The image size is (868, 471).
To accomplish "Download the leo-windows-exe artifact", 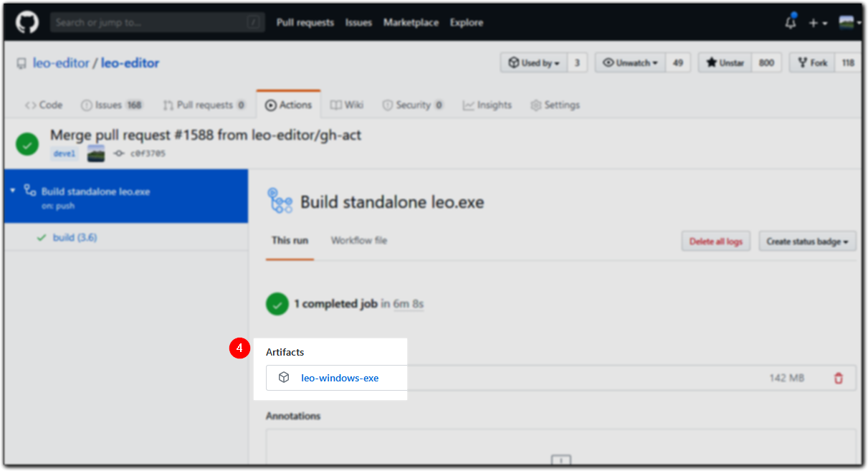I will tap(340, 378).
